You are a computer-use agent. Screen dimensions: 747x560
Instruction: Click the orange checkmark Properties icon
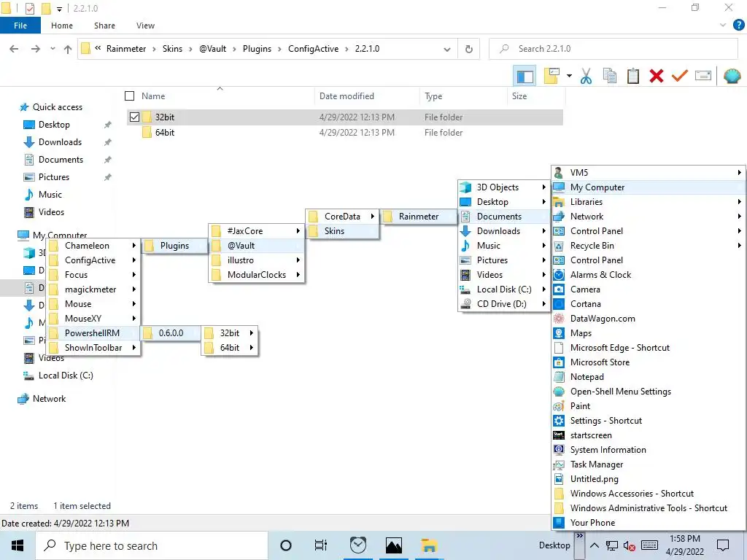click(679, 76)
